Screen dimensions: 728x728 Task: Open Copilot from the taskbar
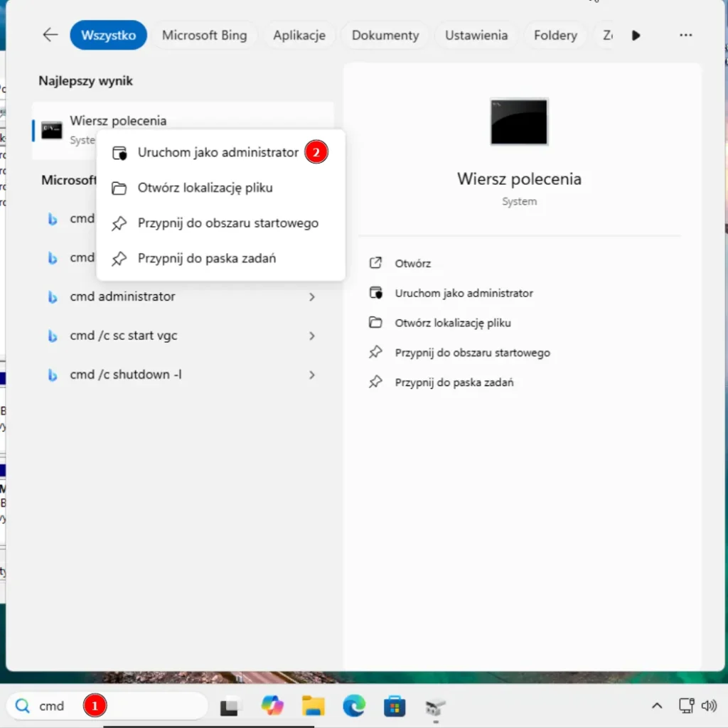[272, 706]
